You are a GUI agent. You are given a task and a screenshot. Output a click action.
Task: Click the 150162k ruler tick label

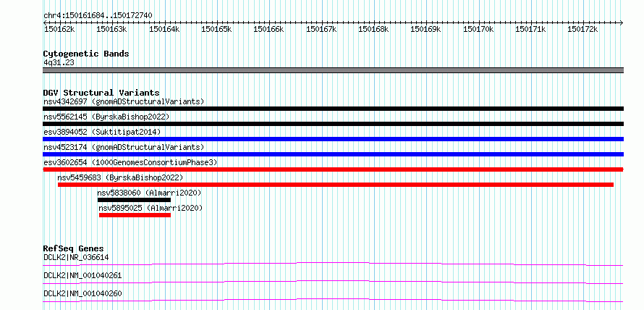pos(59,30)
